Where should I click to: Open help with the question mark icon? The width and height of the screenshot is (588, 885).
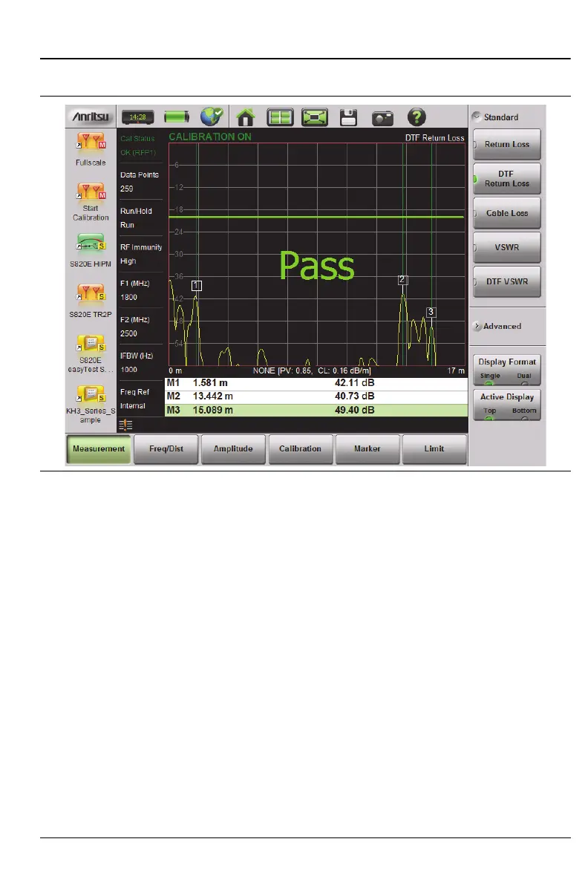[x=416, y=117]
